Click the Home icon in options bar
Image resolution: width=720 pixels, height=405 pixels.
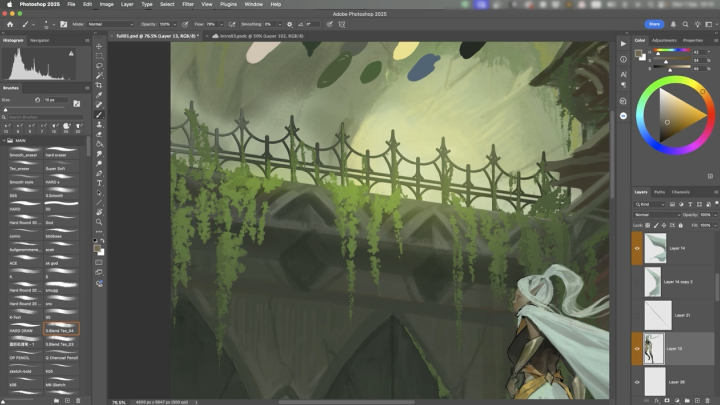(x=9, y=23)
